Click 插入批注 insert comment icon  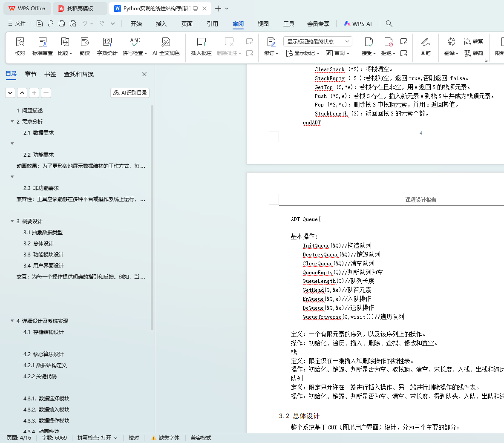tap(201, 42)
